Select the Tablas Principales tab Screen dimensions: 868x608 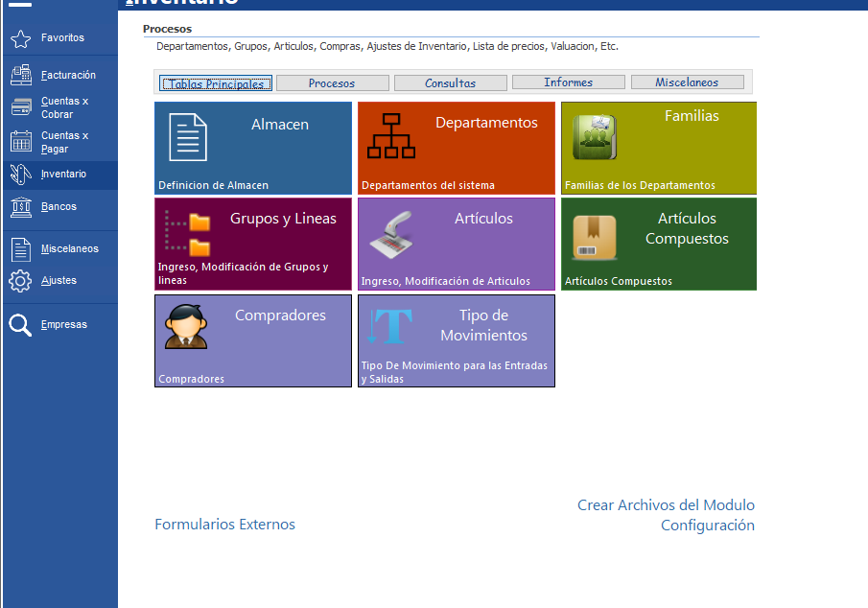(x=216, y=83)
